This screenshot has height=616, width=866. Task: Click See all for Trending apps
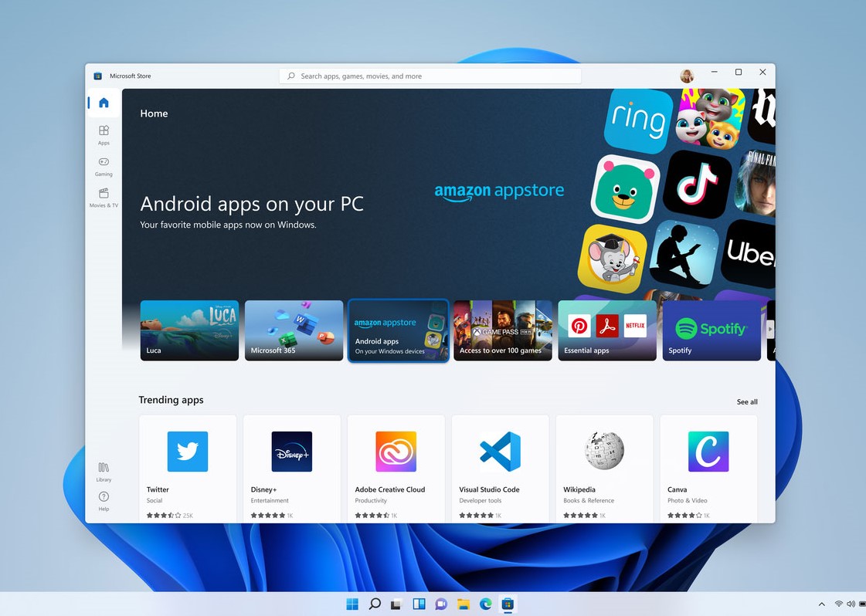pos(747,402)
